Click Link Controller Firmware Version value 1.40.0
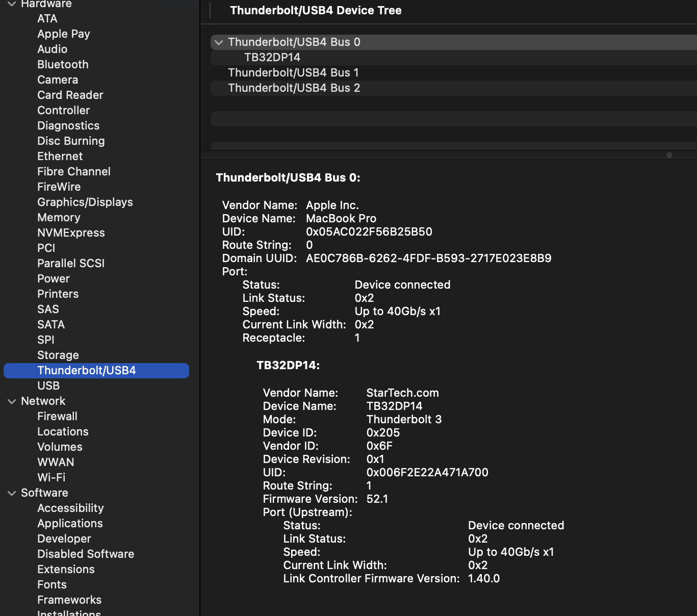 click(x=484, y=579)
